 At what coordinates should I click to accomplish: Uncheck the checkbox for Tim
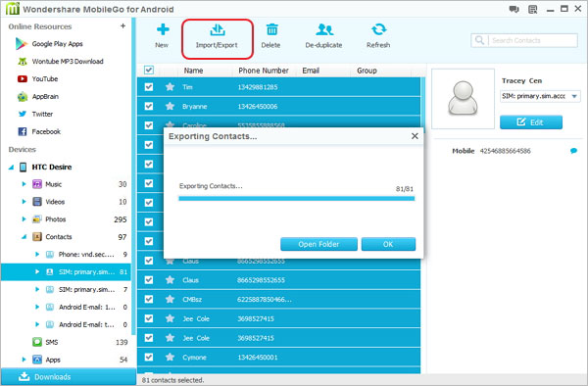(149, 87)
